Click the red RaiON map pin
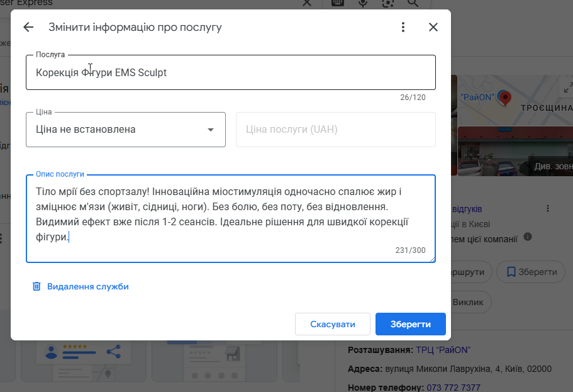Viewport: 573px width, 392px height. (504, 98)
